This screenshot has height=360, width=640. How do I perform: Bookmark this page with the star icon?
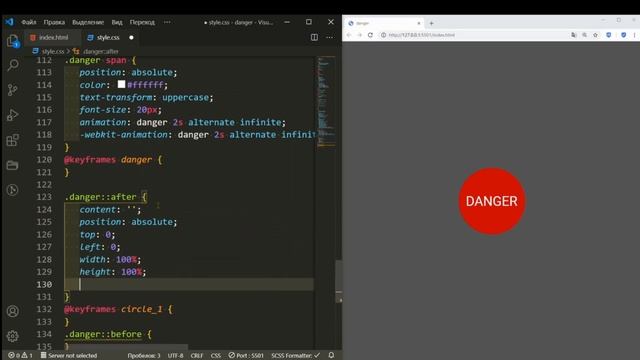tap(596, 35)
